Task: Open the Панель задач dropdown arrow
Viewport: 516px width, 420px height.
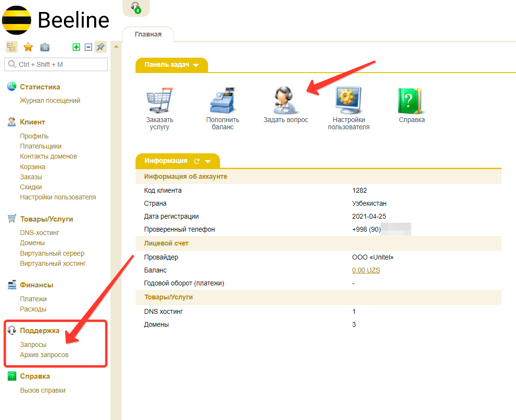Action: [196, 65]
